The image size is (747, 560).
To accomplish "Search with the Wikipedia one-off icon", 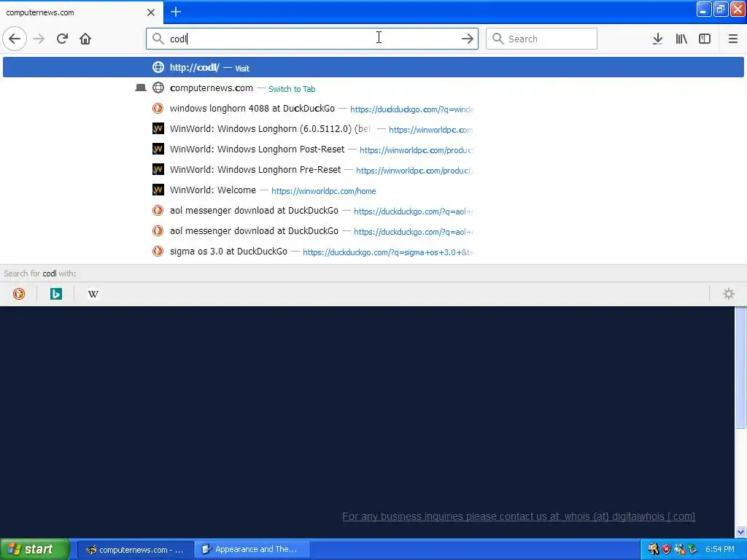I will pyautogui.click(x=93, y=294).
